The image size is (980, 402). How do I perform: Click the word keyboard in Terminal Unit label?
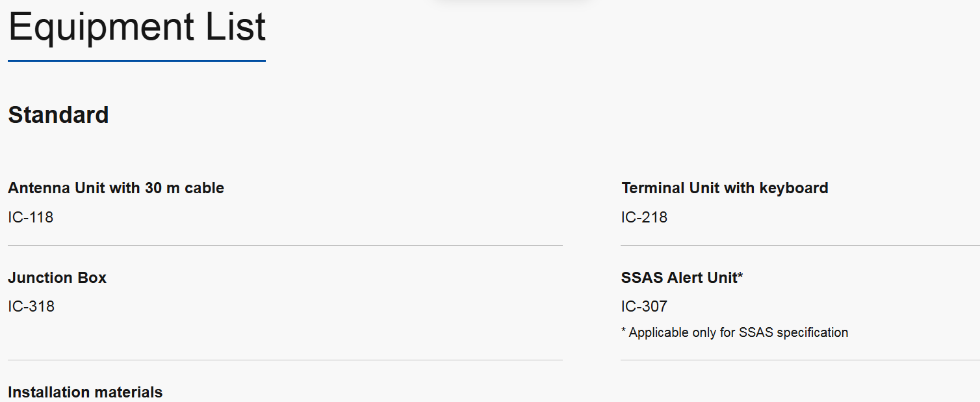[x=794, y=188]
